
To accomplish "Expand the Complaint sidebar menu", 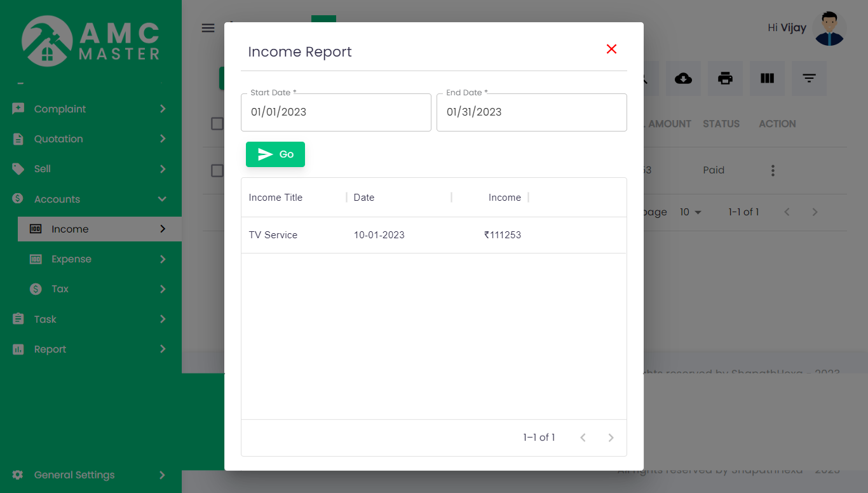I will [90, 109].
